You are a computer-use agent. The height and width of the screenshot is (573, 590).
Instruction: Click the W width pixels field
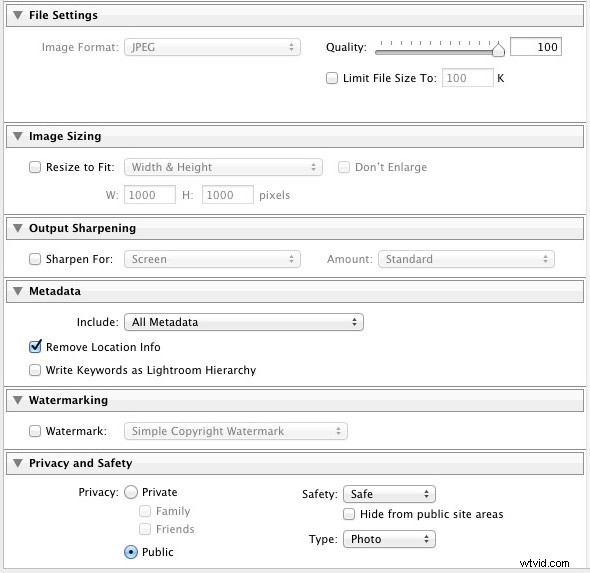(150, 195)
